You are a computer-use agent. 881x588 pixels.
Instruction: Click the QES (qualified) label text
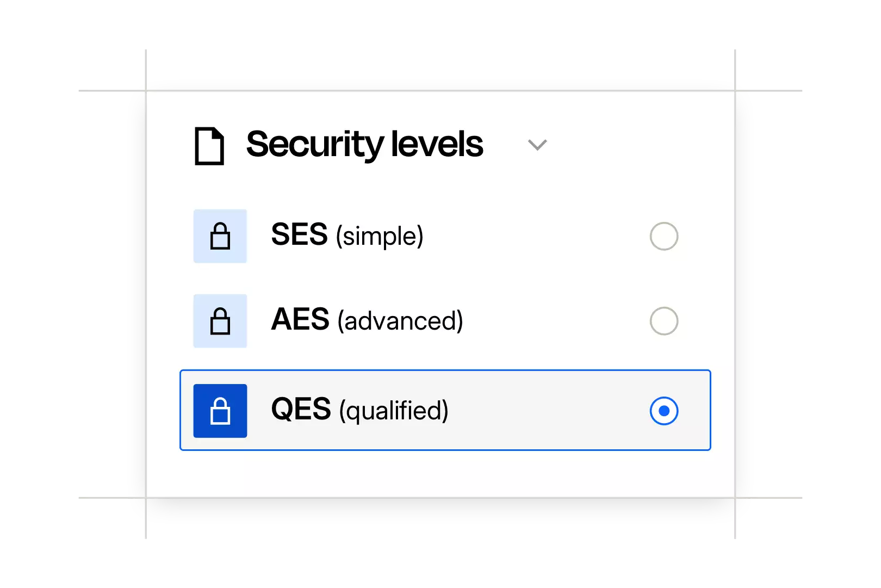360,411
